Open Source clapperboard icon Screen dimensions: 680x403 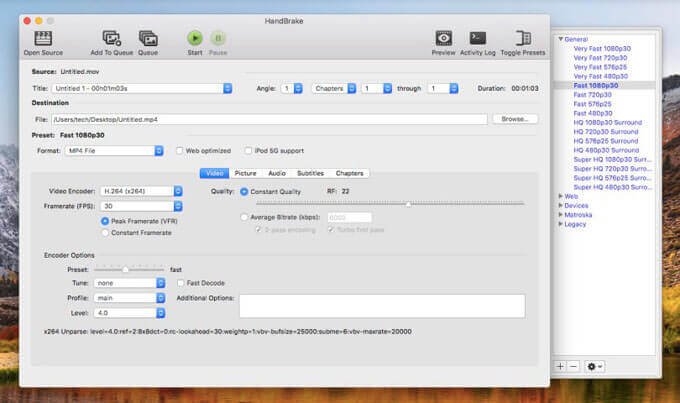click(x=43, y=38)
